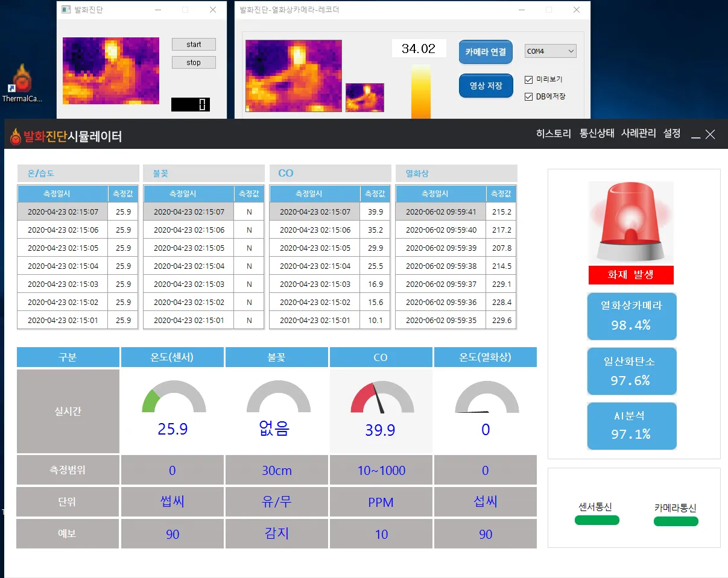Click the small 발화진단 window title icon

pos(66,10)
